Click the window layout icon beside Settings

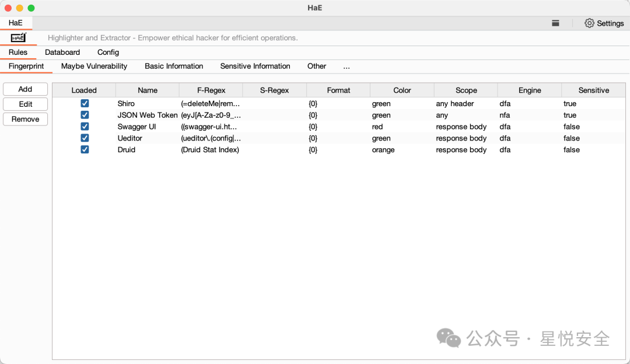pos(555,23)
